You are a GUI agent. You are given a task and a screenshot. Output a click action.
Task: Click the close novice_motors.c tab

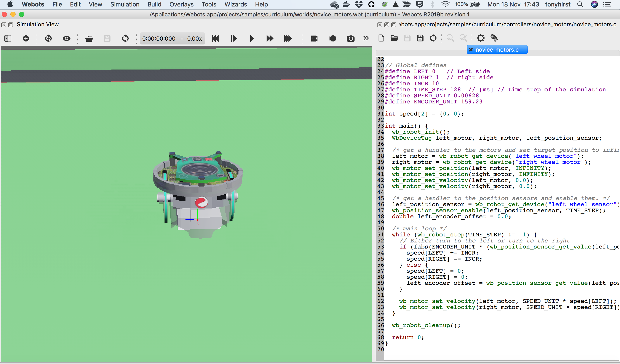pos(471,49)
